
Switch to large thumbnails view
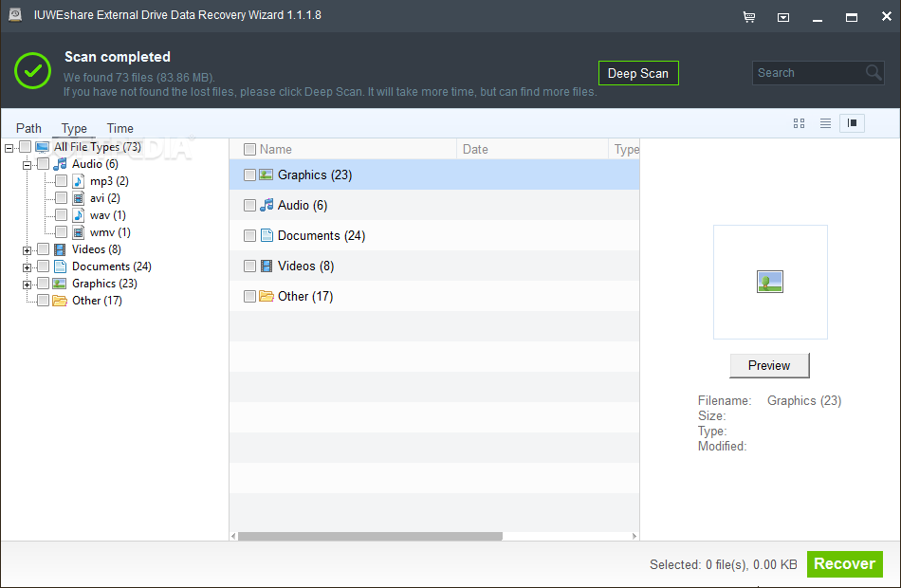coord(799,123)
